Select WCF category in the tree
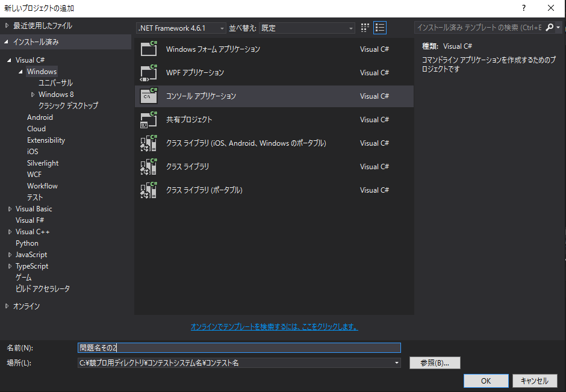This screenshot has width=566, height=392. (34, 175)
